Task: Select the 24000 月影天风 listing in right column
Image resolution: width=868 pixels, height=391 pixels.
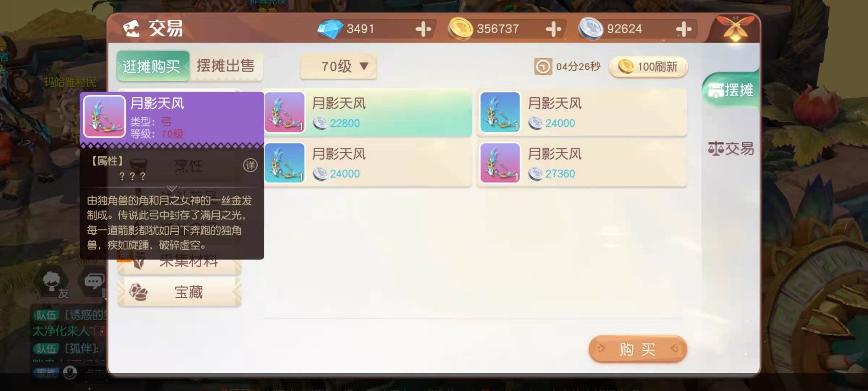Action: pos(582,113)
